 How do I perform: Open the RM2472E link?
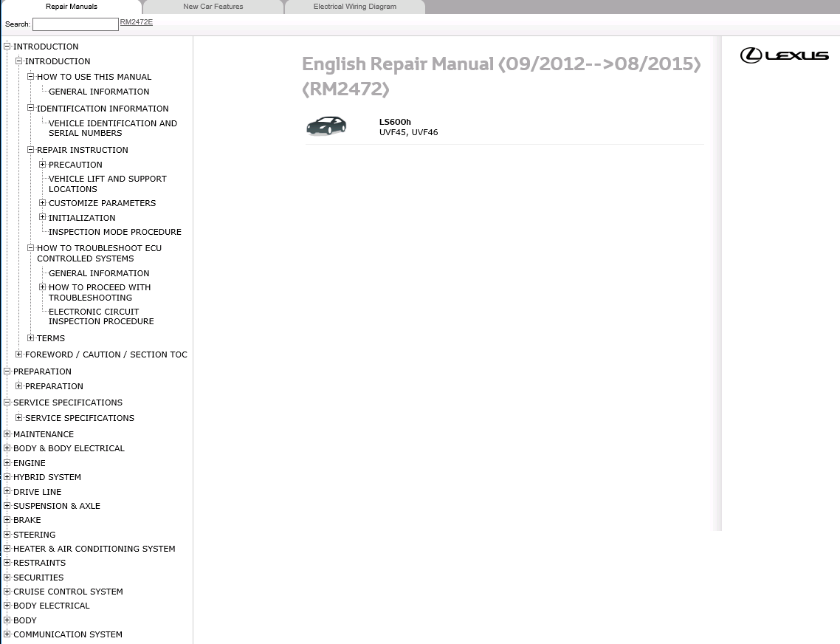click(136, 22)
